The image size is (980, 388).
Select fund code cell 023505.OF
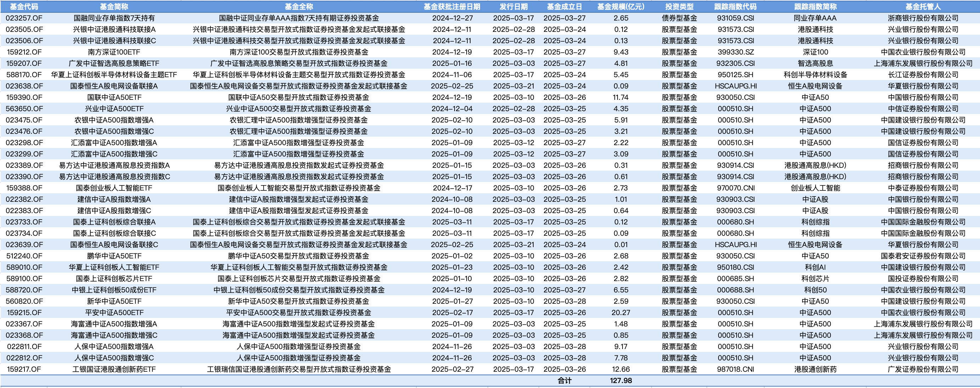(24, 29)
